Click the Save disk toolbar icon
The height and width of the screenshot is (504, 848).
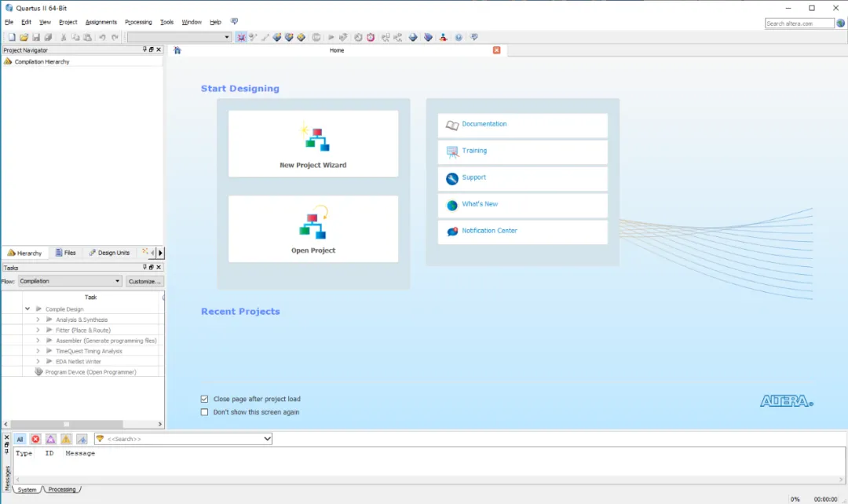click(35, 38)
